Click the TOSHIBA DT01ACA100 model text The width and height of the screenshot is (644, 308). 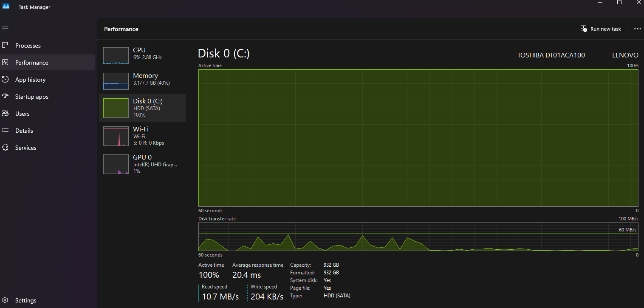551,55
